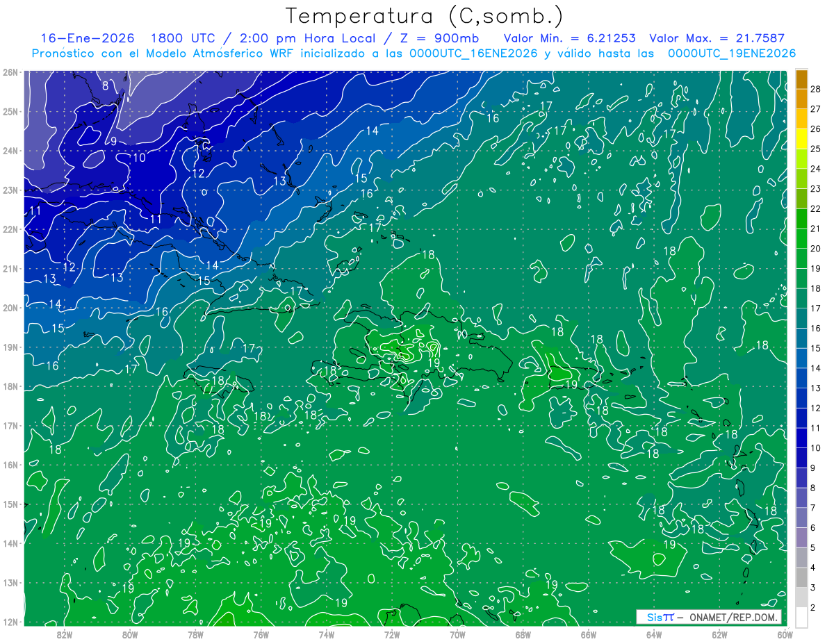Click the 26N latitude axis label

(x=10, y=72)
